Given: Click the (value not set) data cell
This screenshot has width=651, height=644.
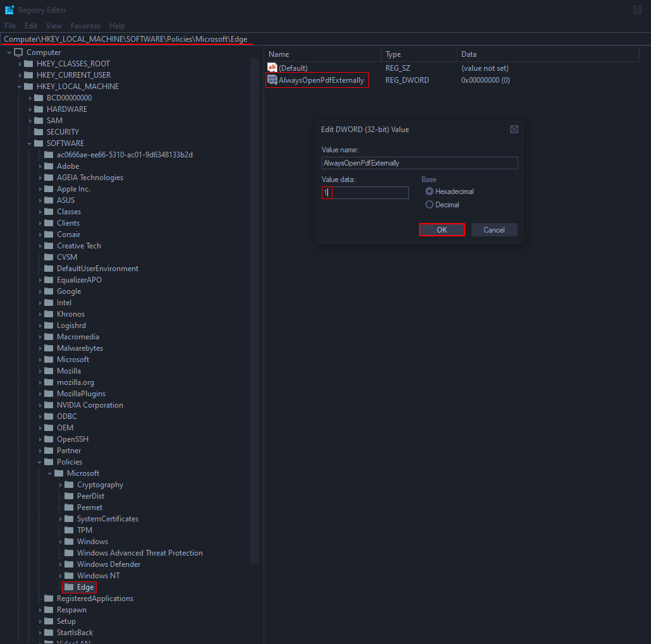Looking at the screenshot, I should pos(485,68).
